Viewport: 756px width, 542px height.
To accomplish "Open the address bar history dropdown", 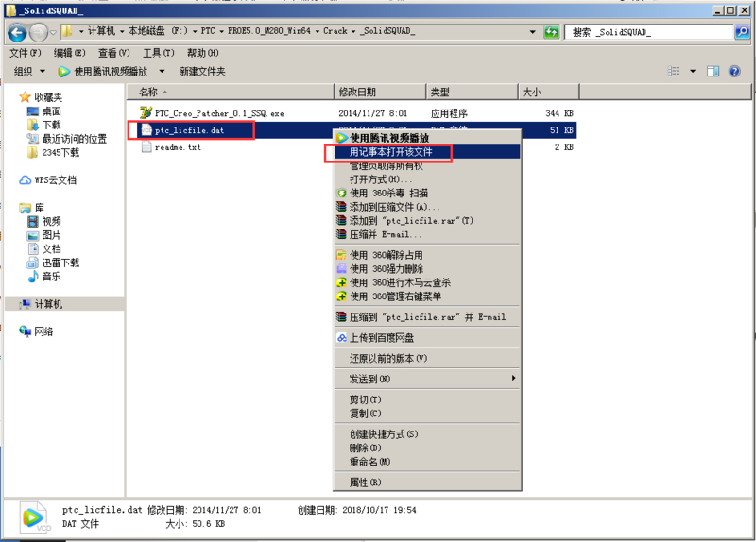I will (x=532, y=32).
